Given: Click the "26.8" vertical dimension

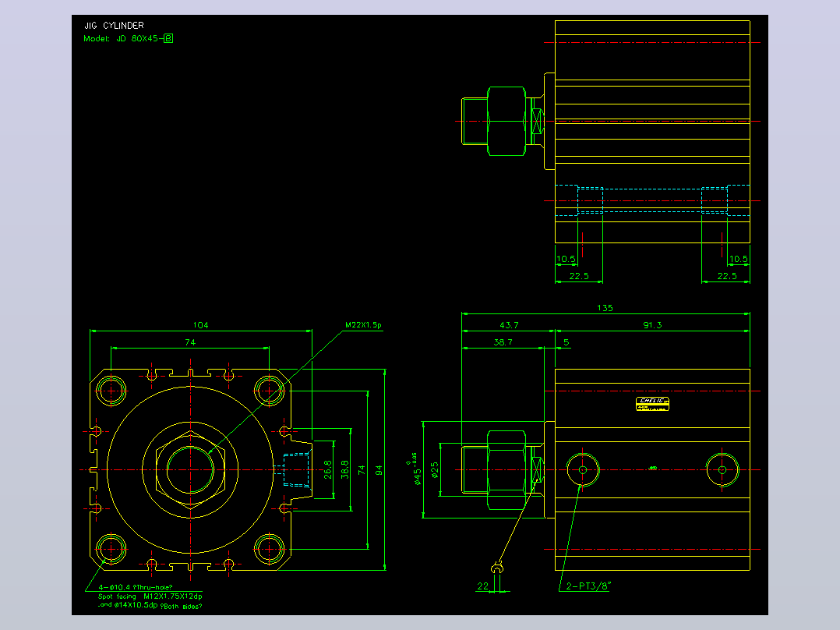Looking at the screenshot, I should [328, 469].
